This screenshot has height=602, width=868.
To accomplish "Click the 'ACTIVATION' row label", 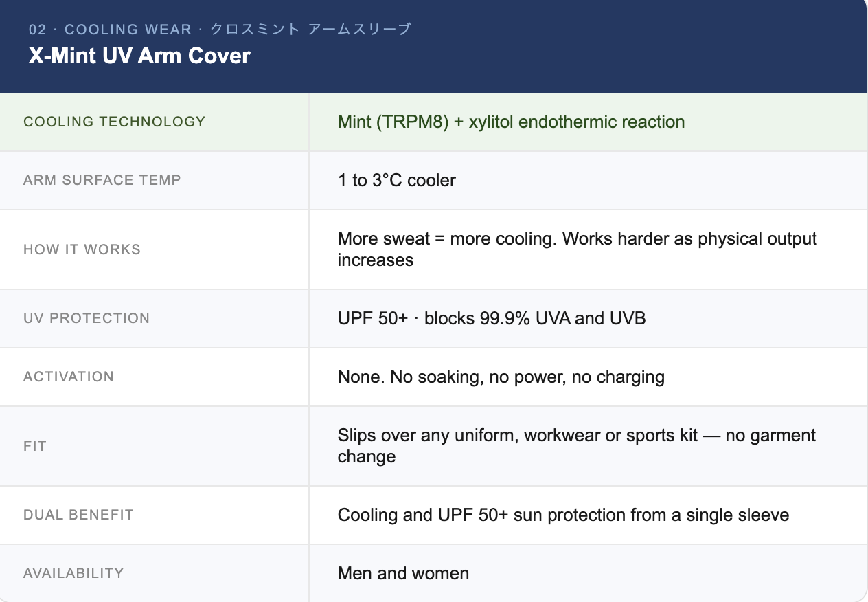I will click(69, 377).
